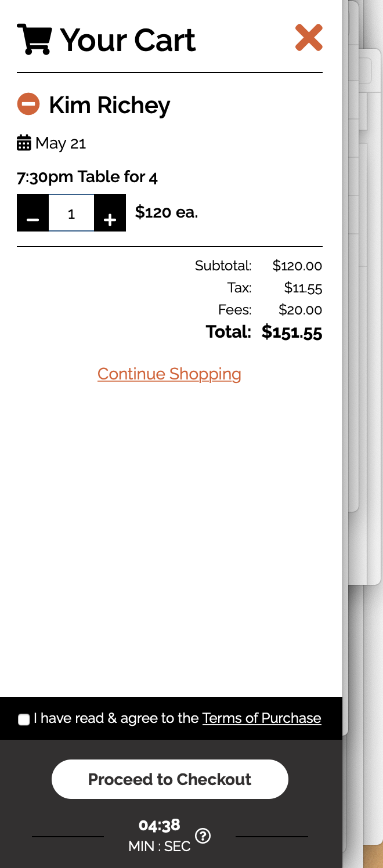383x868 pixels.
Task: Click the calendar icon beside May 21
Action: pos(24,143)
